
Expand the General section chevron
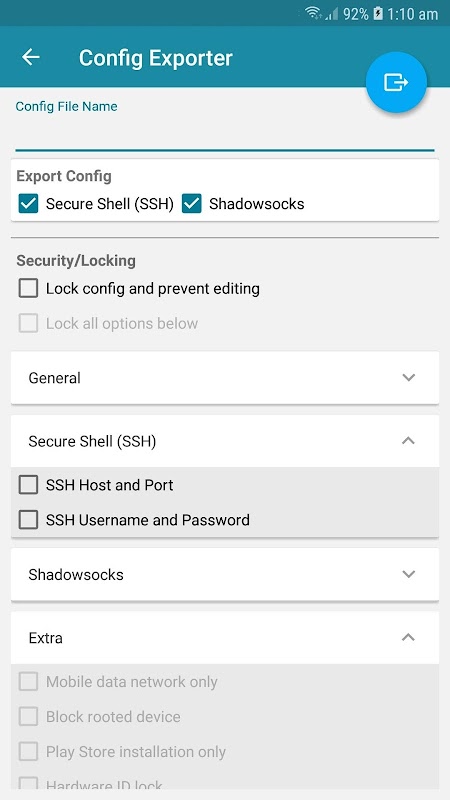tap(408, 378)
